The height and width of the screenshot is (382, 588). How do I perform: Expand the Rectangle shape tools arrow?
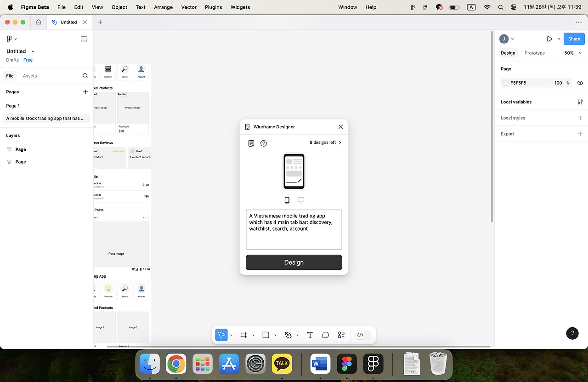coord(275,335)
